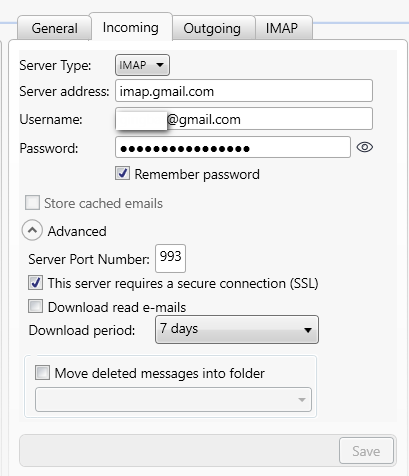Focus the Username input field

(x=244, y=119)
